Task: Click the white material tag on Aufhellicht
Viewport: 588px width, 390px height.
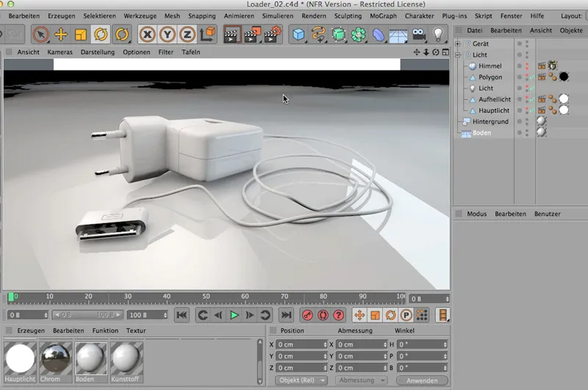Action: tap(564, 99)
